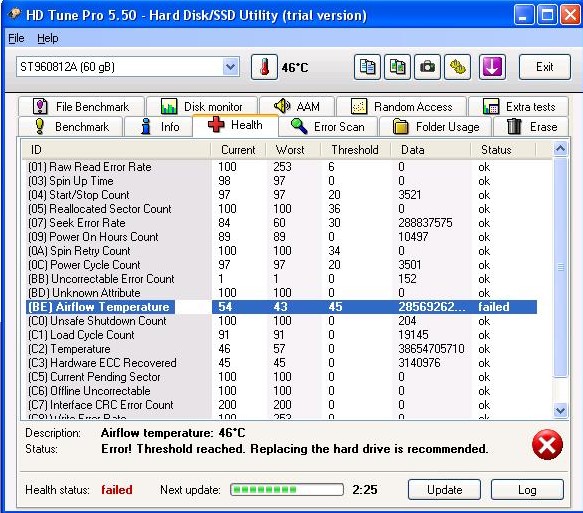The width and height of the screenshot is (583, 513).
Task: Select the (04) Start/Stop Count row
Action: click(x=281, y=195)
